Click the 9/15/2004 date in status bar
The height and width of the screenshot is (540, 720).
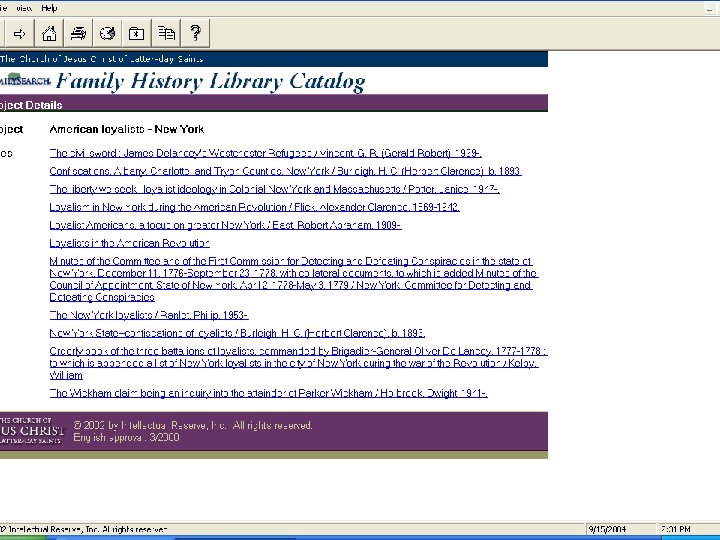(607, 529)
